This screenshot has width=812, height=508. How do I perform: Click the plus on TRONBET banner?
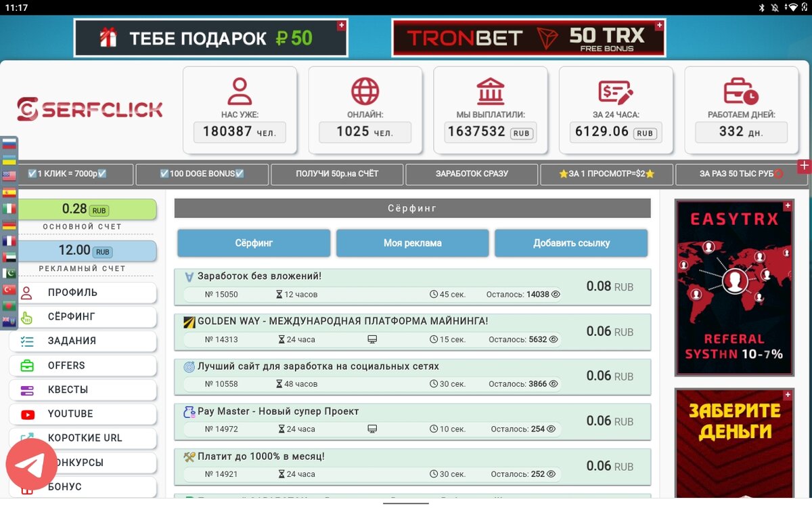point(659,25)
